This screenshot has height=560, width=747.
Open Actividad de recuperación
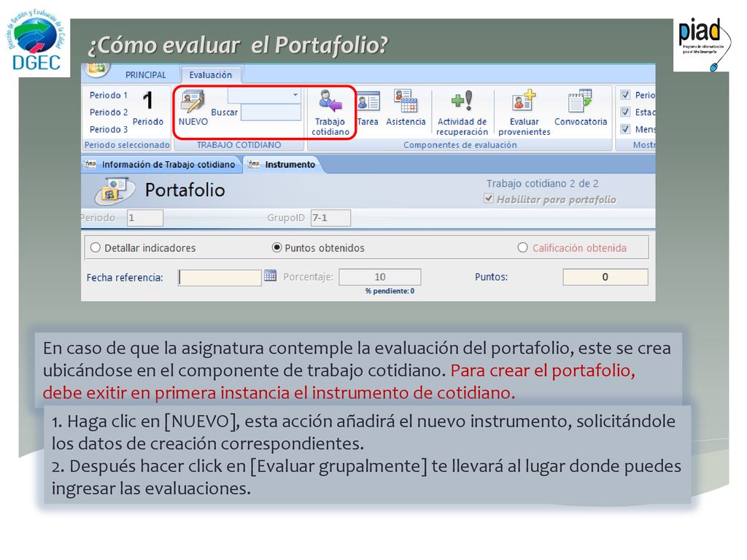462,113
